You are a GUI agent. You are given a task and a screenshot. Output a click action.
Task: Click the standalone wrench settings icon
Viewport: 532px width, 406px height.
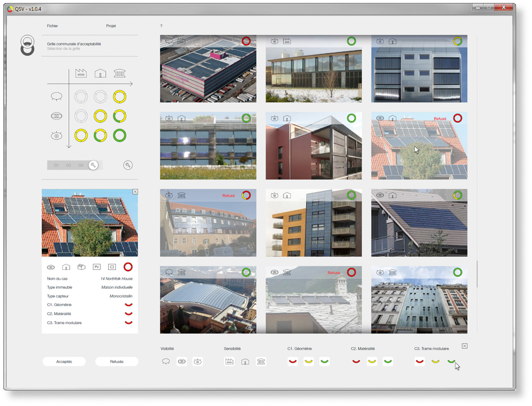click(128, 165)
